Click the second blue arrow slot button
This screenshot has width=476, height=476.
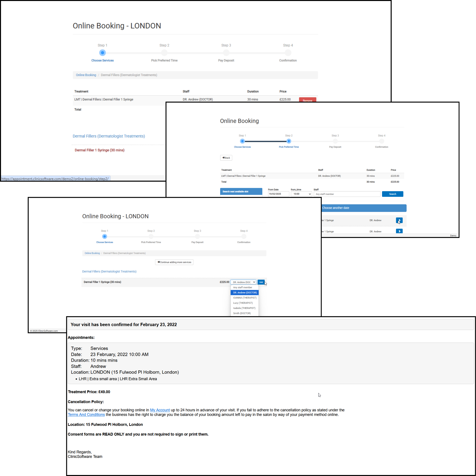point(399,231)
